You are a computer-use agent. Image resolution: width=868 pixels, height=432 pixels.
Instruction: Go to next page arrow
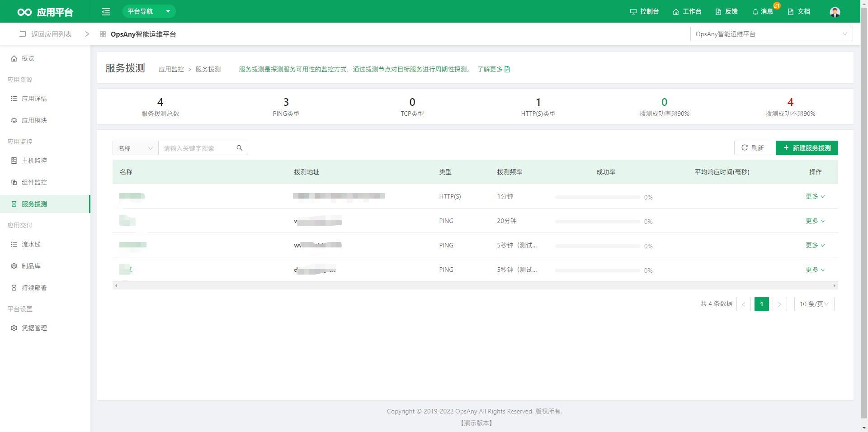(x=780, y=304)
